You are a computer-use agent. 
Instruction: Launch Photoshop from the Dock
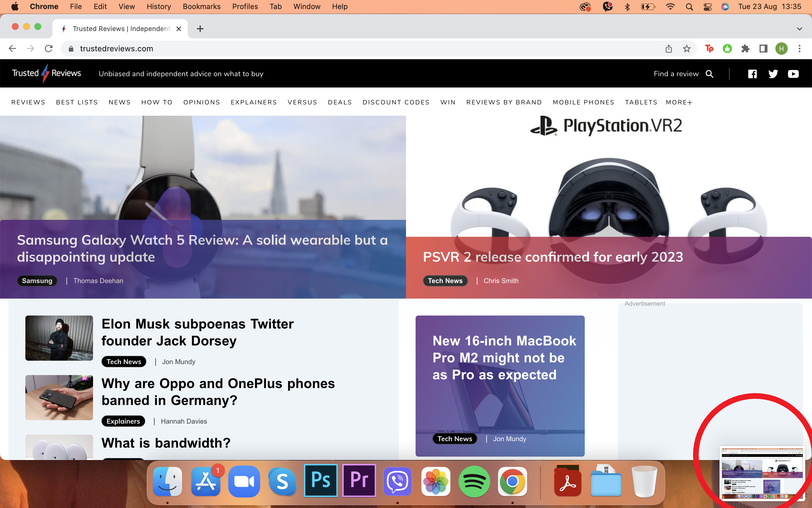[x=321, y=480]
